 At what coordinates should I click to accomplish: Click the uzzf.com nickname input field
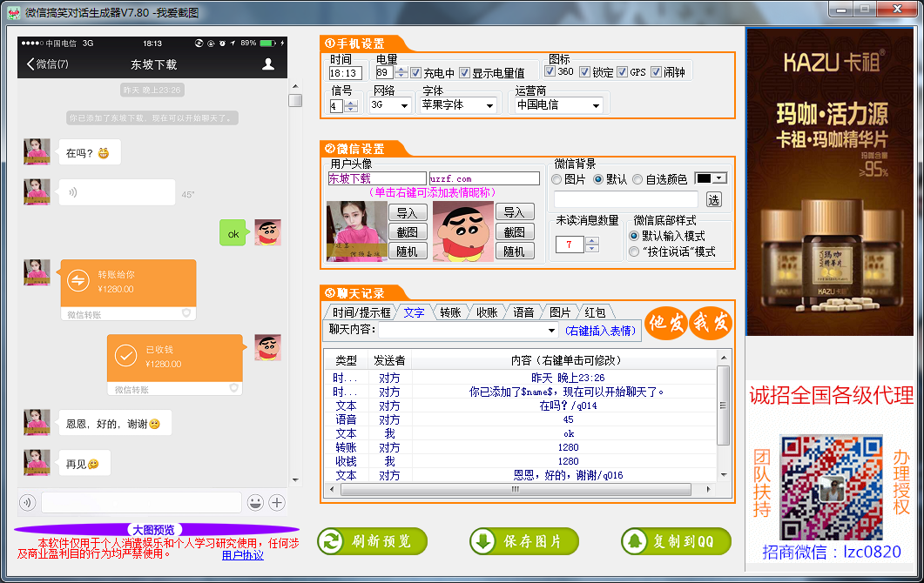click(484, 178)
